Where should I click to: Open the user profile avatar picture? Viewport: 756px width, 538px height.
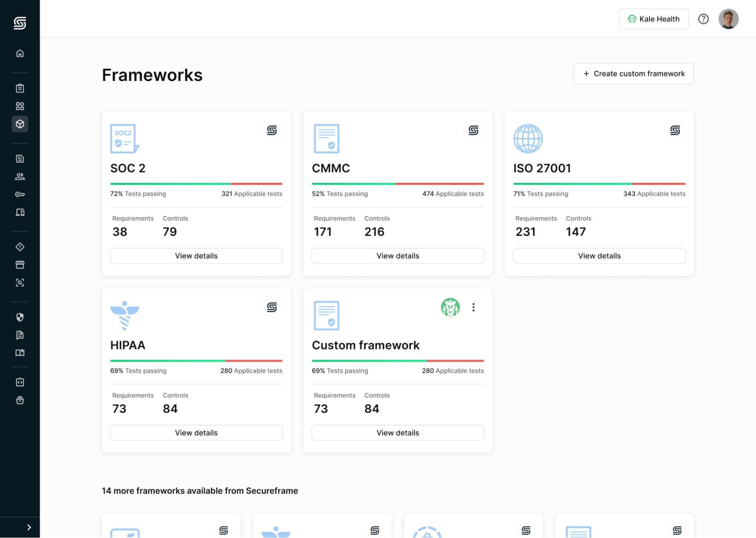pyautogui.click(x=728, y=19)
